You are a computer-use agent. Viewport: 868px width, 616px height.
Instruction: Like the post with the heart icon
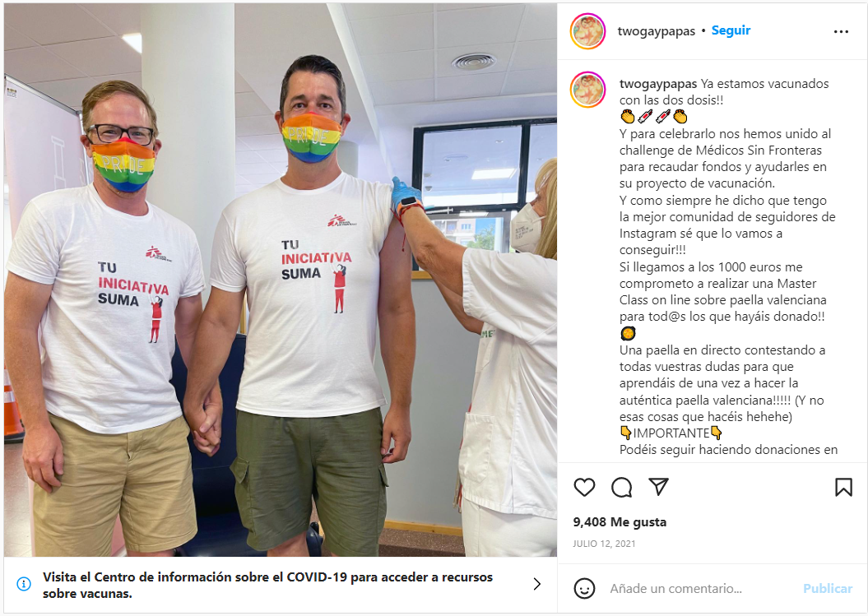pyautogui.click(x=584, y=487)
